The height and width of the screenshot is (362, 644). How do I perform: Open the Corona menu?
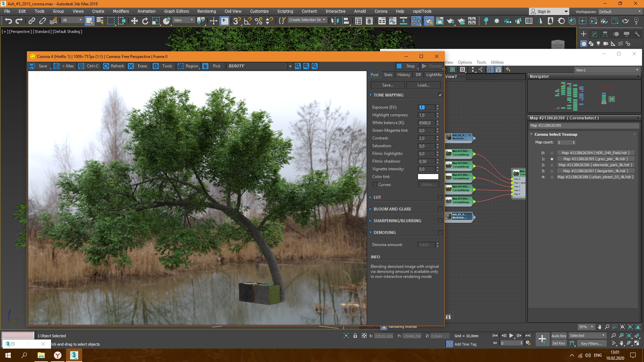tap(381, 11)
